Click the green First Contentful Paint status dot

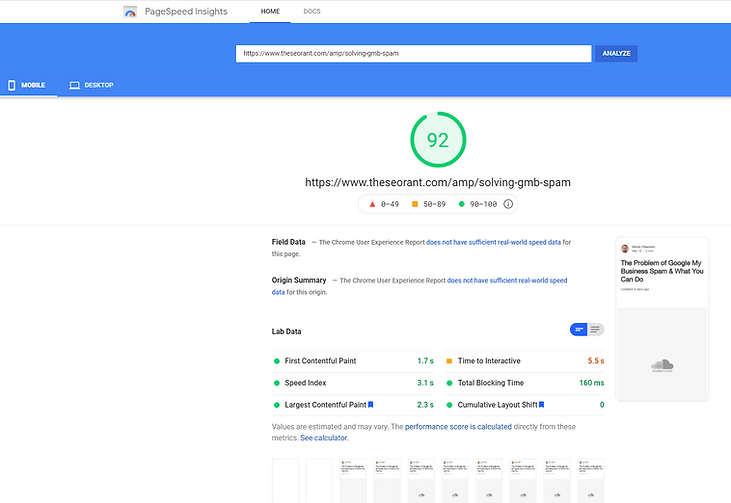[x=276, y=361]
